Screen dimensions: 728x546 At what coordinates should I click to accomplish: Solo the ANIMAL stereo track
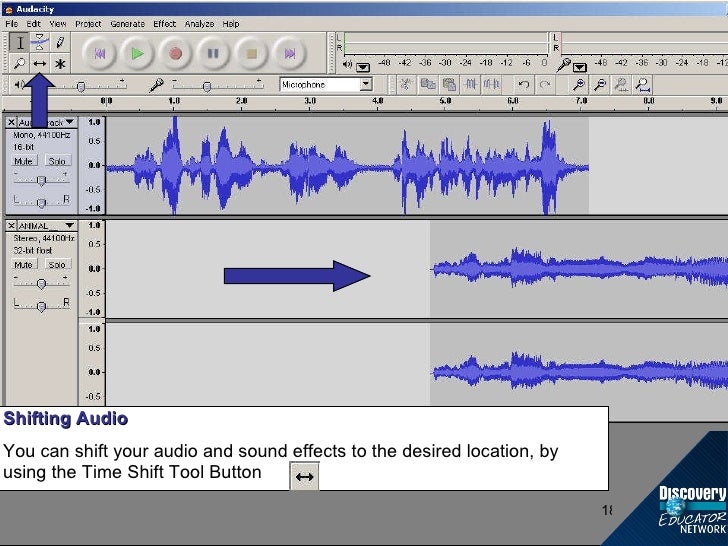[x=57, y=265]
